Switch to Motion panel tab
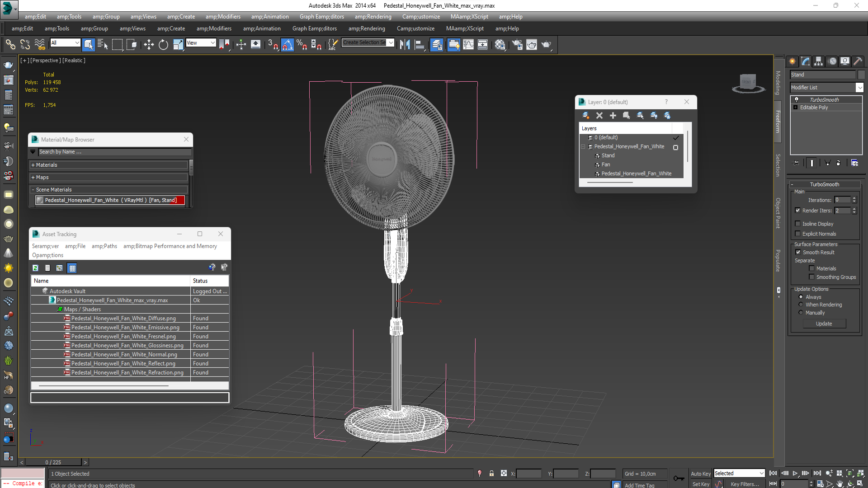This screenshot has width=868, height=488. [x=832, y=61]
